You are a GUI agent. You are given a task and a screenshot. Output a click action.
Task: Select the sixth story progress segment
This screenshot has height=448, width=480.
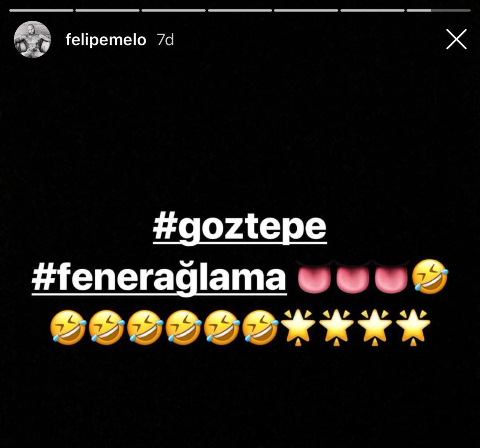(372, 10)
